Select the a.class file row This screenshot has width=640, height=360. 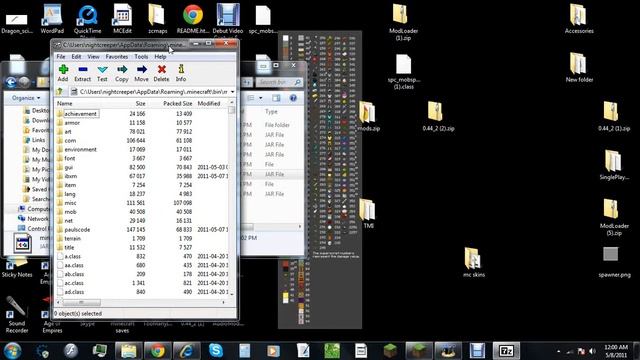(x=142, y=256)
